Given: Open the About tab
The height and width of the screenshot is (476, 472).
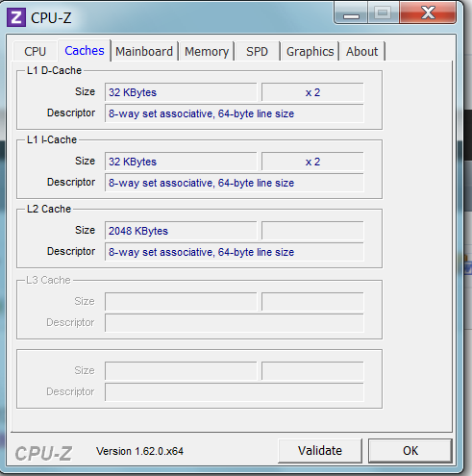Looking at the screenshot, I should pyautogui.click(x=361, y=51).
